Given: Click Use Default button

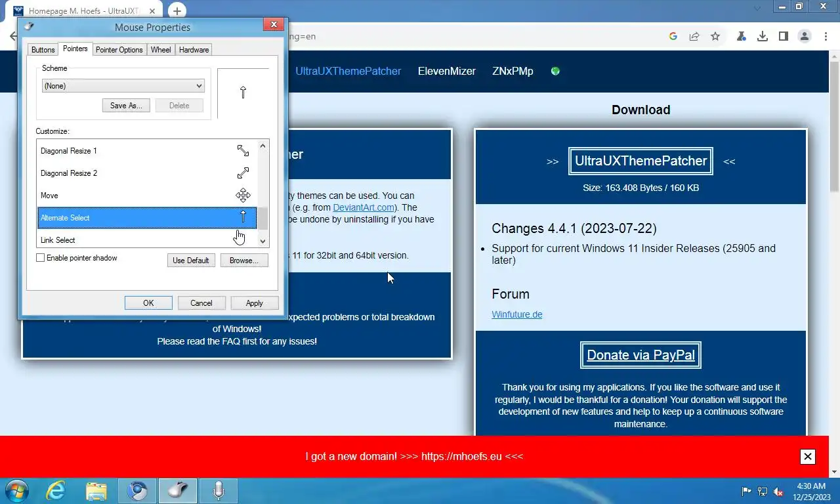Looking at the screenshot, I should click(x=191, y=261).
